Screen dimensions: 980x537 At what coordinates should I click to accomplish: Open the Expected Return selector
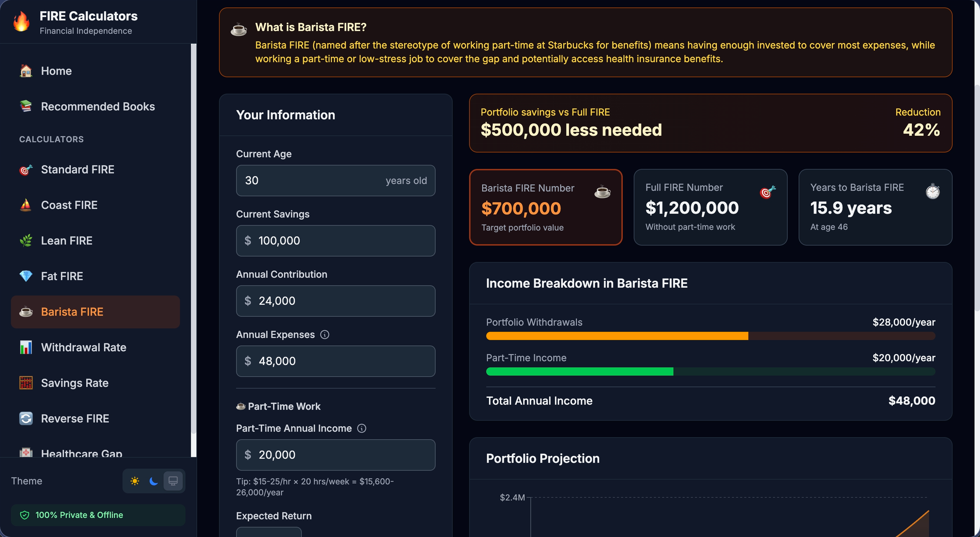coord(269,533)
